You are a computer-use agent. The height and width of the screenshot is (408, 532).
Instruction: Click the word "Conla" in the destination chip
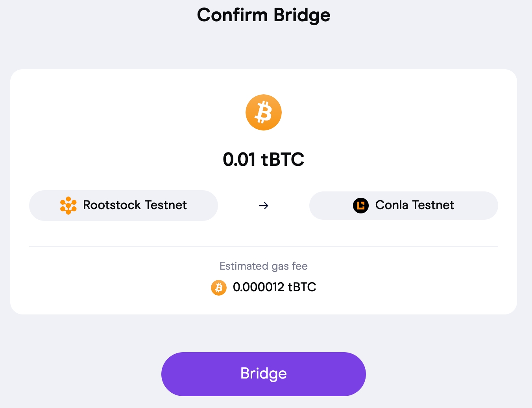click(392, 205)
